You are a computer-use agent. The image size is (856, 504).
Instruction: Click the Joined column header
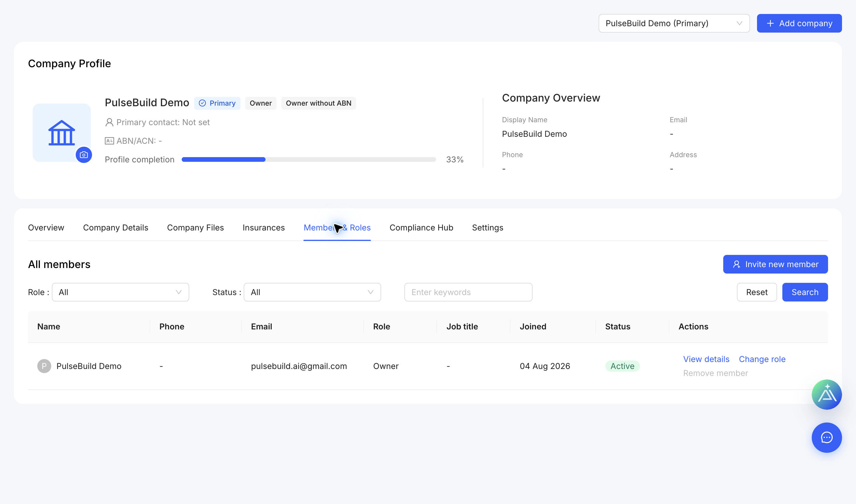pos(533,326)
